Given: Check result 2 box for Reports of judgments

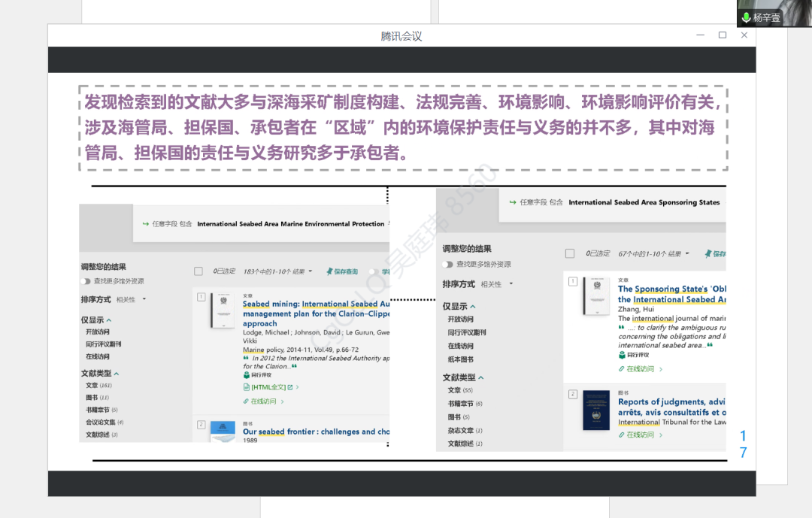Looking at the screenshot, I should tap(573, 394).
